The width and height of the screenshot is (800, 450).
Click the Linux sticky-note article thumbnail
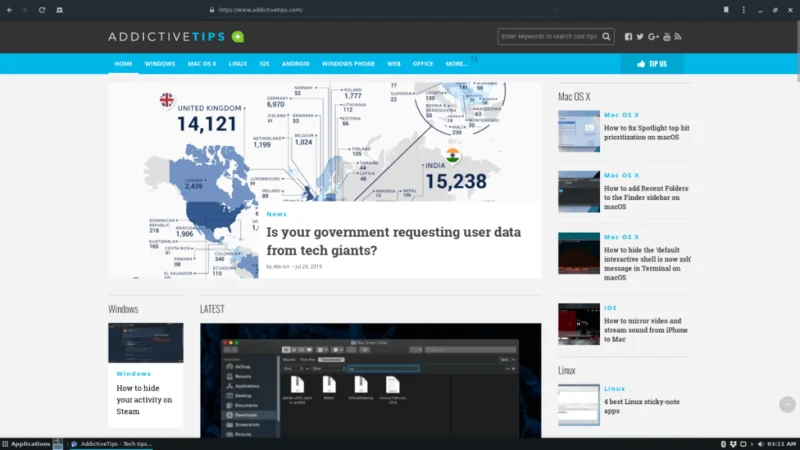579,405
